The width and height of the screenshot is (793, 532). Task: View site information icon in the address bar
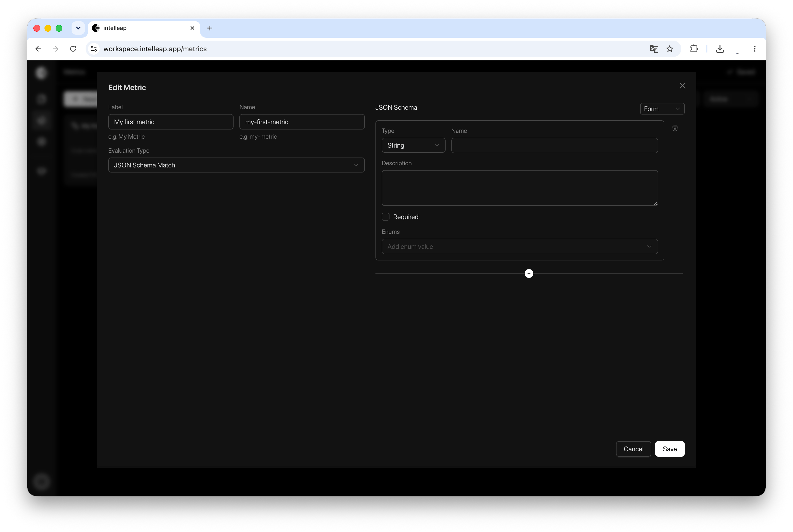point(94,49)
